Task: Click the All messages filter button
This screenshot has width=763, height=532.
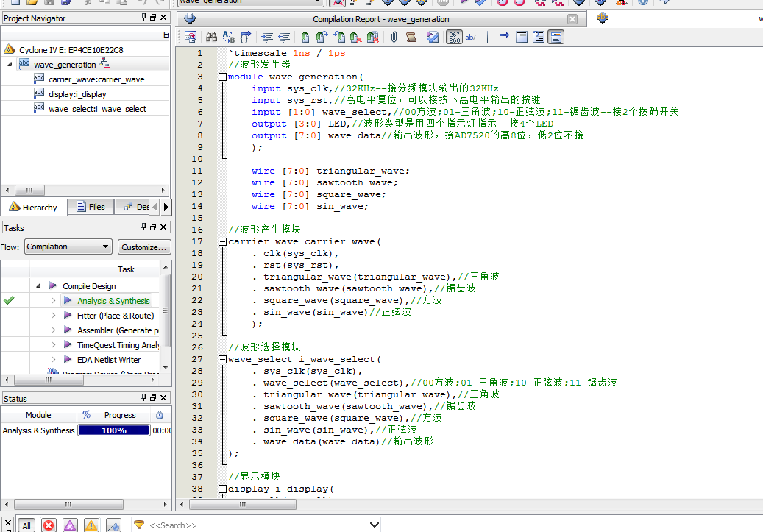Action: 26,525
